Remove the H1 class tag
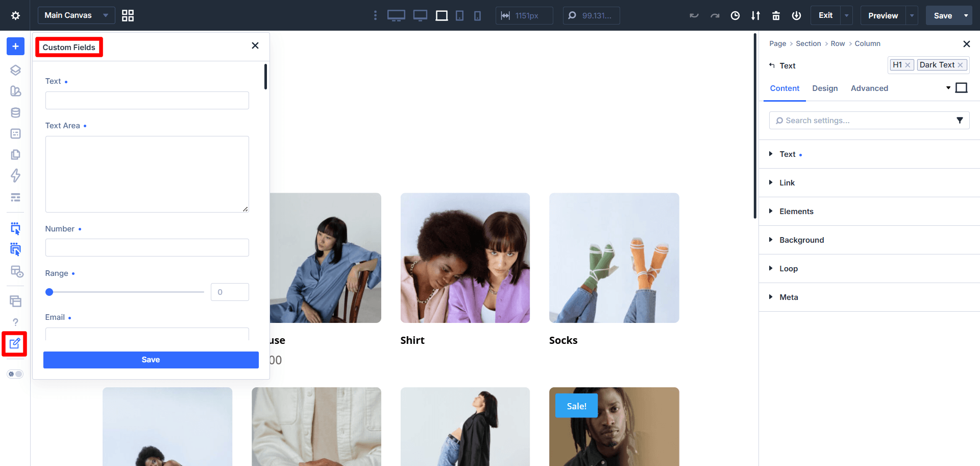980x466 pixels. tap(908, 65)
